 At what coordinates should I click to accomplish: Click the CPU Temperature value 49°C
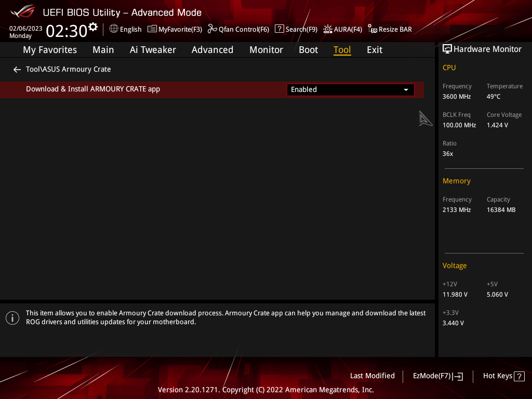point(494,97)
